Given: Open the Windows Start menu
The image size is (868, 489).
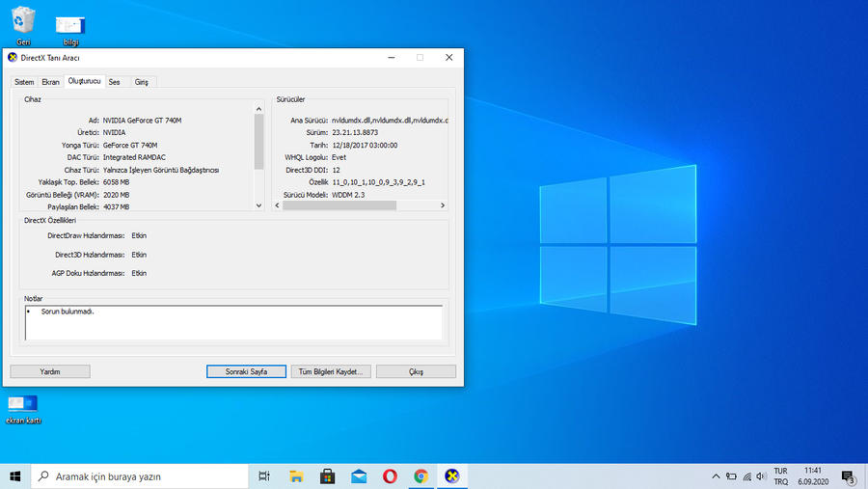Looking at the screenshot, I should (14, 476).
